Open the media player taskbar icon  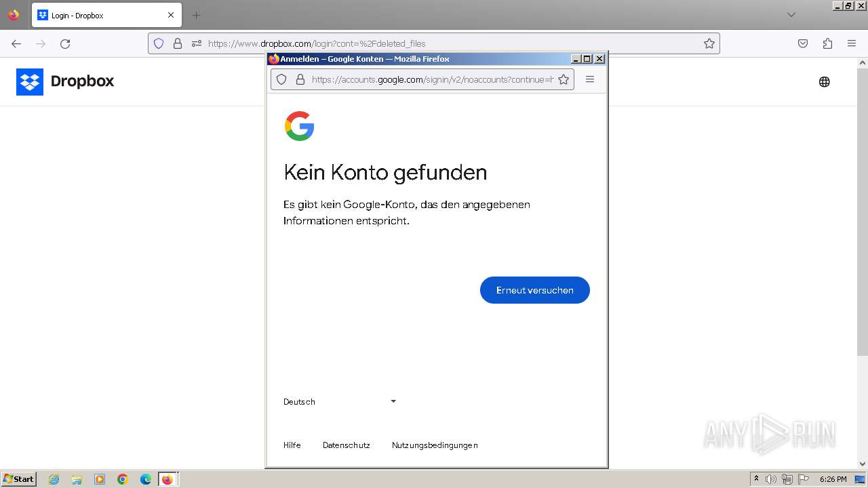pyautogui.click(x=100, y=479)
